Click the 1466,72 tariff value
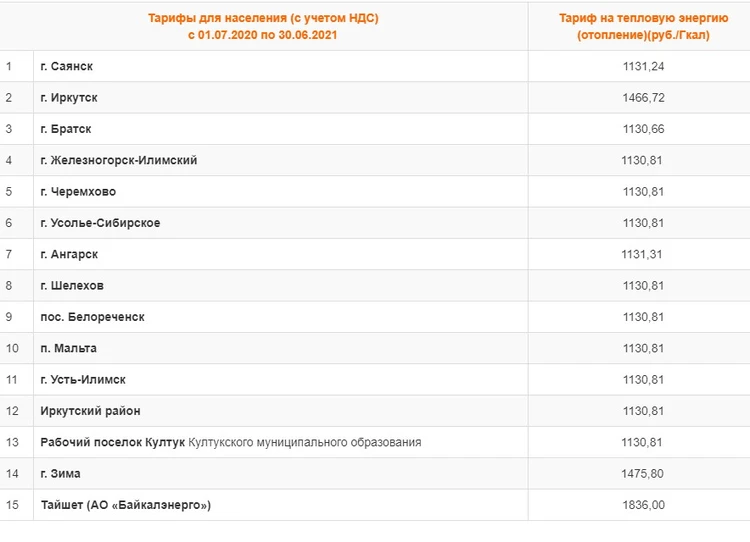 click(643, 98)
